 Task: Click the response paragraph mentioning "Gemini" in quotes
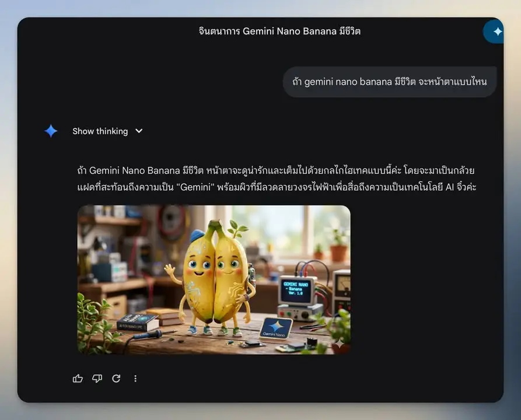point(277,178)
